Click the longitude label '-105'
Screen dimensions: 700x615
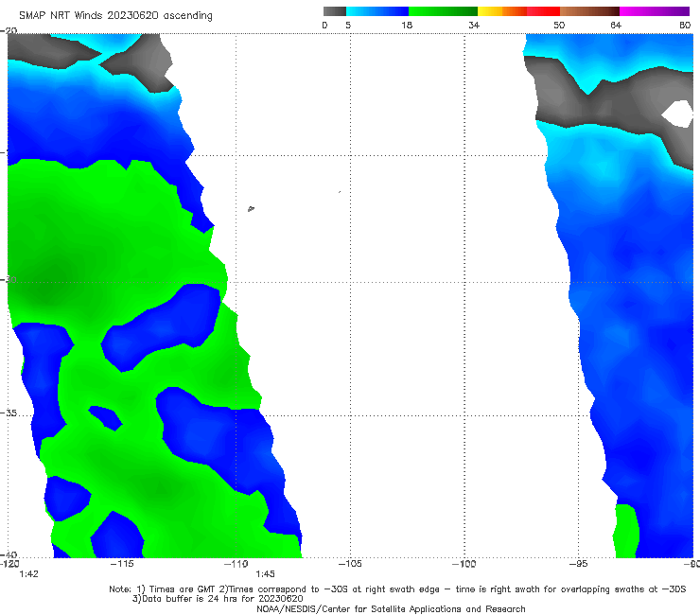(x=350, y=564)
